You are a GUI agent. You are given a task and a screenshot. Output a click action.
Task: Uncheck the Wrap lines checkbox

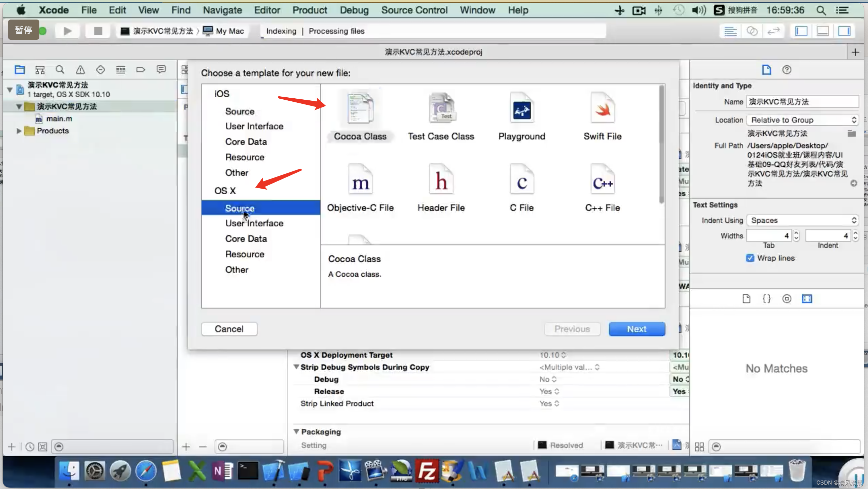[750, 258]
